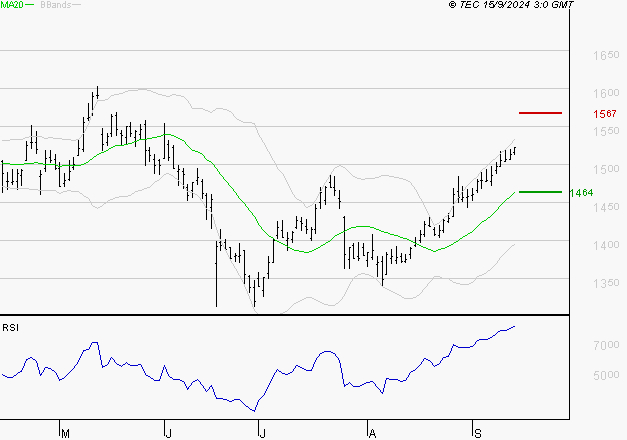
Task: Click the red resistance level line
Action: coord(540,113)
